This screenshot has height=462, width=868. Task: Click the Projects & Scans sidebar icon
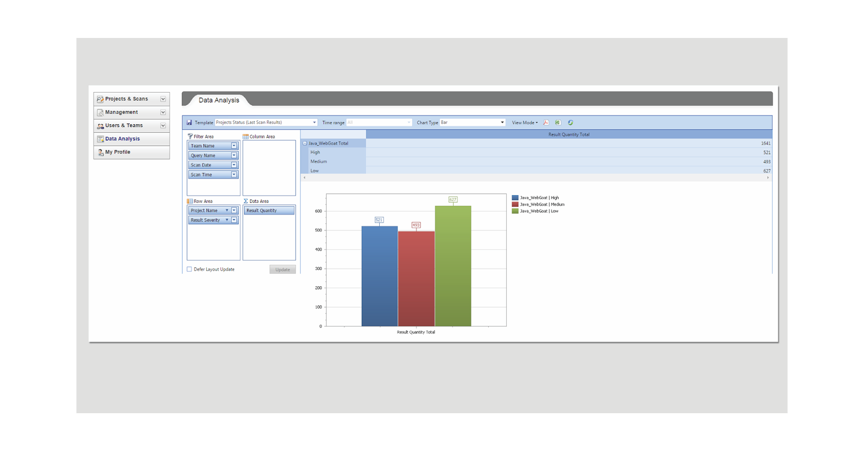tap(100, 99)
